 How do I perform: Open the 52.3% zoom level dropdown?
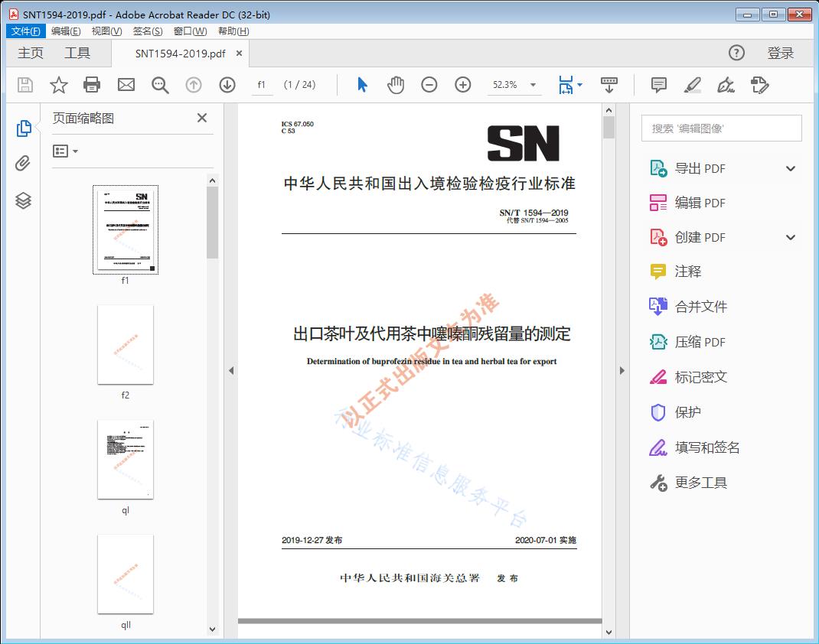[x=533, y=85]
